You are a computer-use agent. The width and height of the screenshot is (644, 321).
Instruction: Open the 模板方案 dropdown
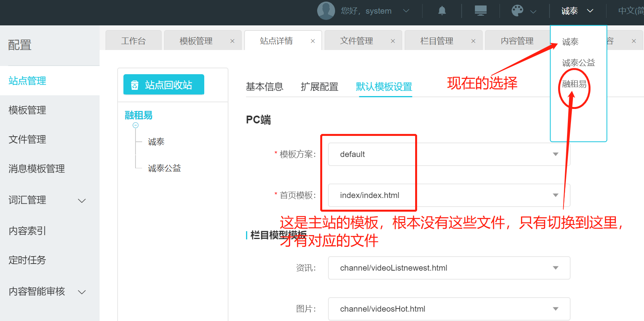point(449,154)
